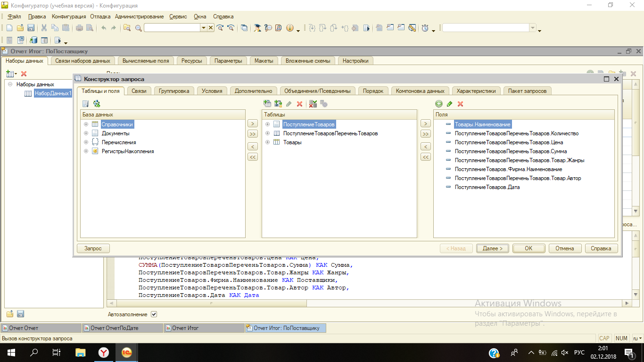Click the update database configuration icon

pyautogui.click(x=34, y=41)
